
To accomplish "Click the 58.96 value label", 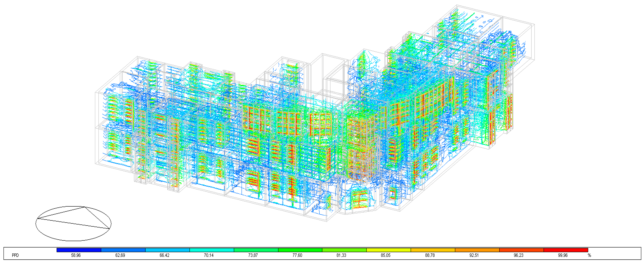I will click(76, 256).
